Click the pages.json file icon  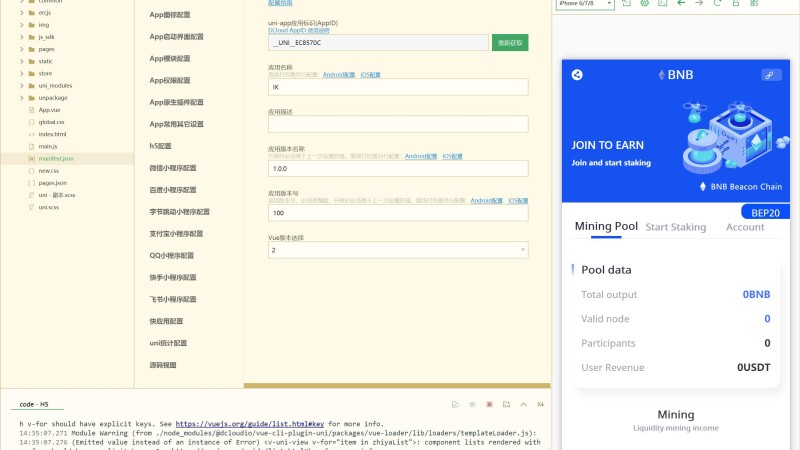[32, 183]
